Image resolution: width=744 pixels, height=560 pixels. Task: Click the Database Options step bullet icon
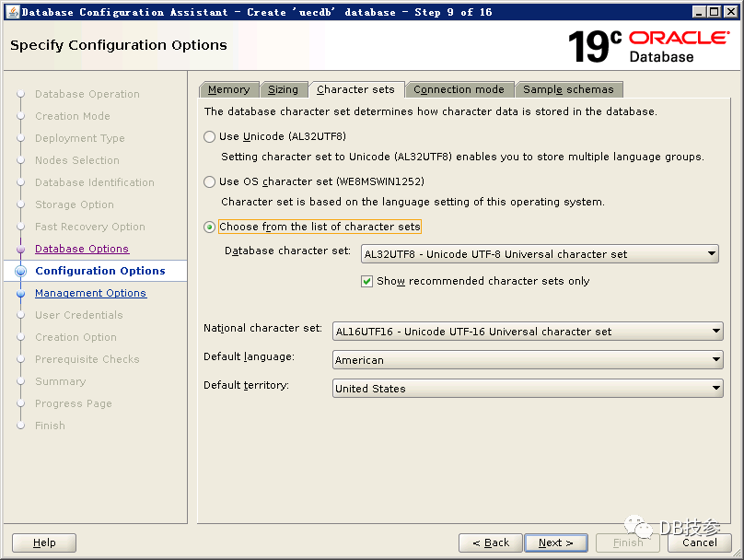21,249
